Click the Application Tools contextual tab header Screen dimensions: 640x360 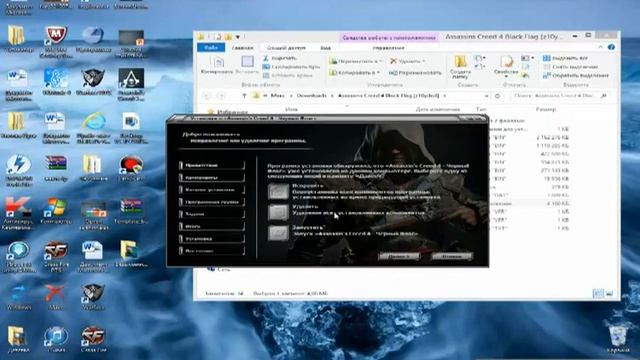pyautogui.click(x=389, y=38)
